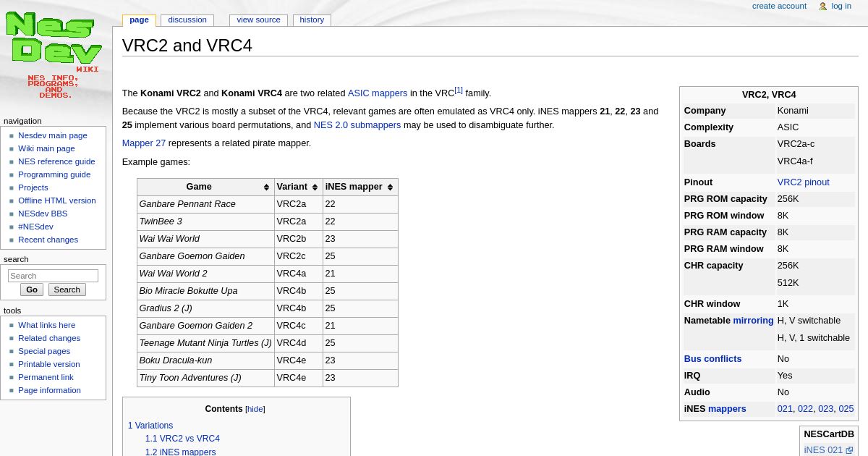Open Wiki main page link
The height and width of the screenshot is (456, 868).
click(46, 148)
